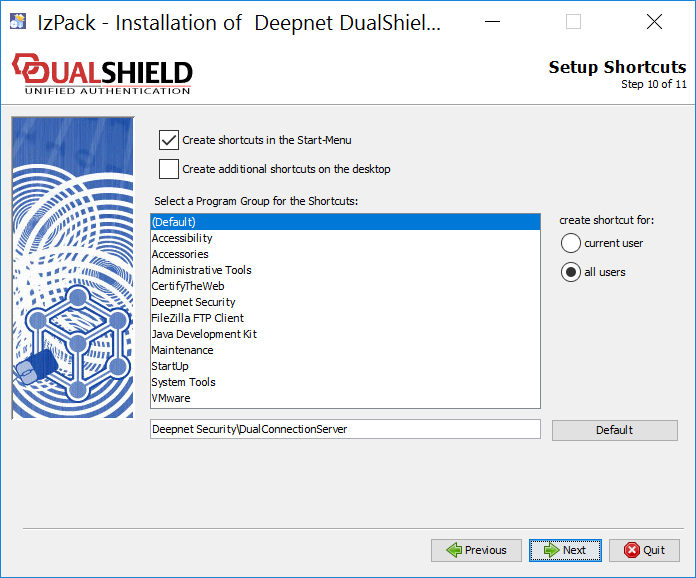The height and width of the screenshot is (578, 696).
Task: Close the IzPack installer window
Action: point(654,21)
